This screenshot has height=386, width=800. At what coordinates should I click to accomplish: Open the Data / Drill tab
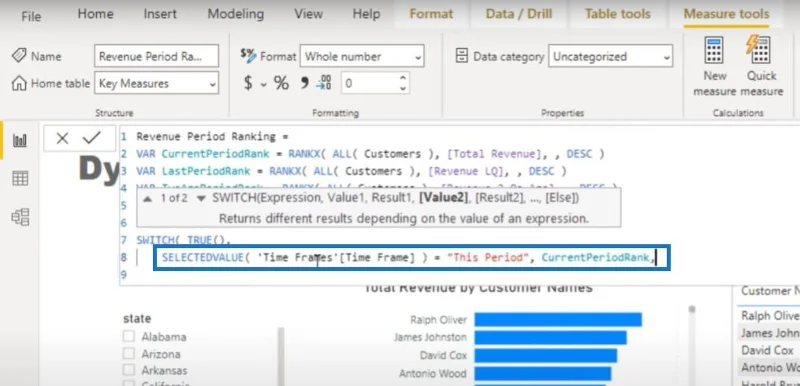pos(518,14)
